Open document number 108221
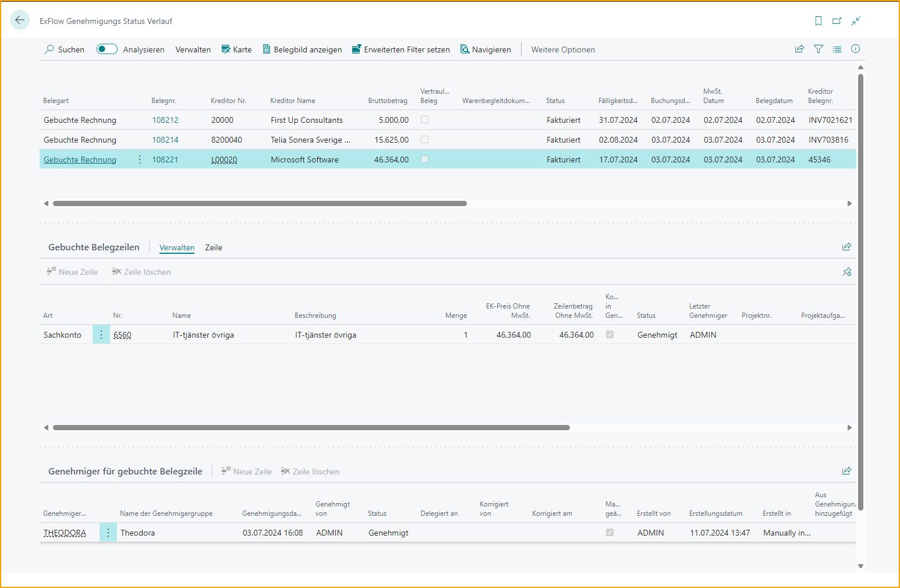 click(x=165, y=160)
